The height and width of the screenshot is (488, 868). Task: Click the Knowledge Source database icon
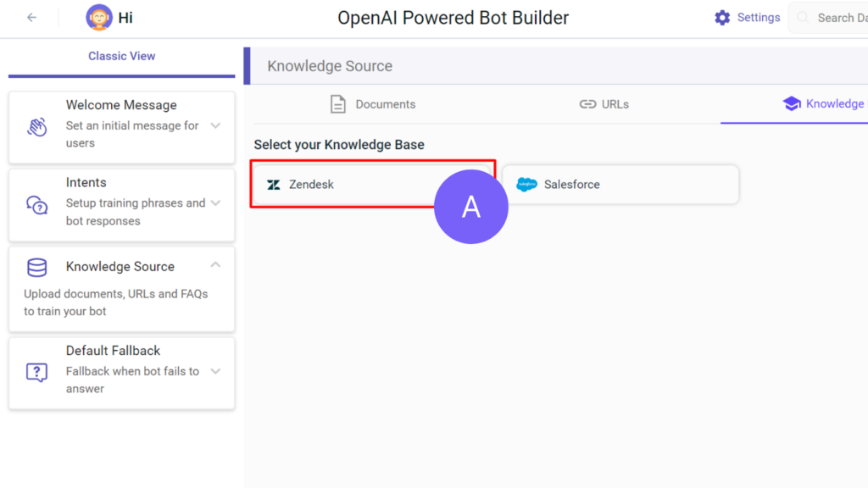tap(35, 267)
